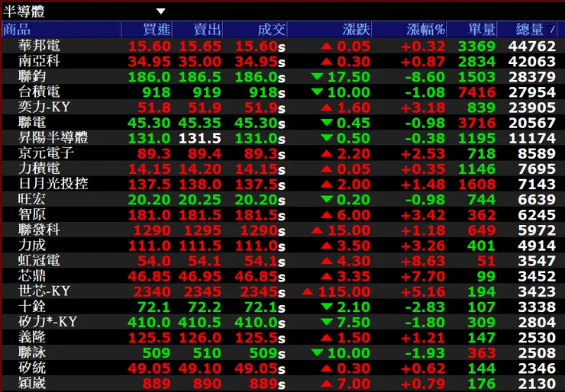
Task: Click 矽統 bid price 49.05
Action: pos(149,368)
